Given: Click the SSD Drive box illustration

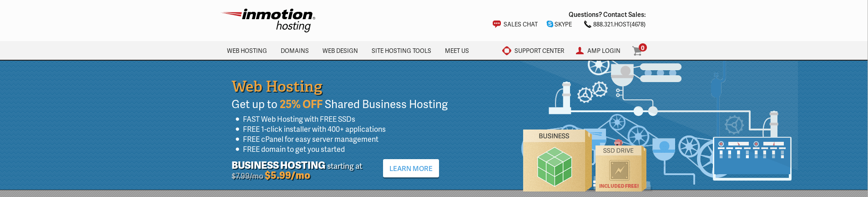Looking at the screenshot, I should (x=621, y=168).
